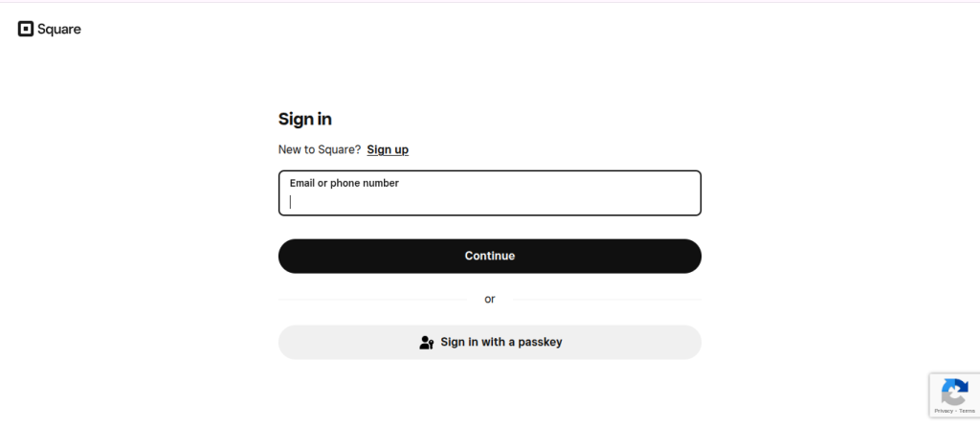Click the blinking text cursor in email field
The image size is (980, 427).
(x=291, y=202)
